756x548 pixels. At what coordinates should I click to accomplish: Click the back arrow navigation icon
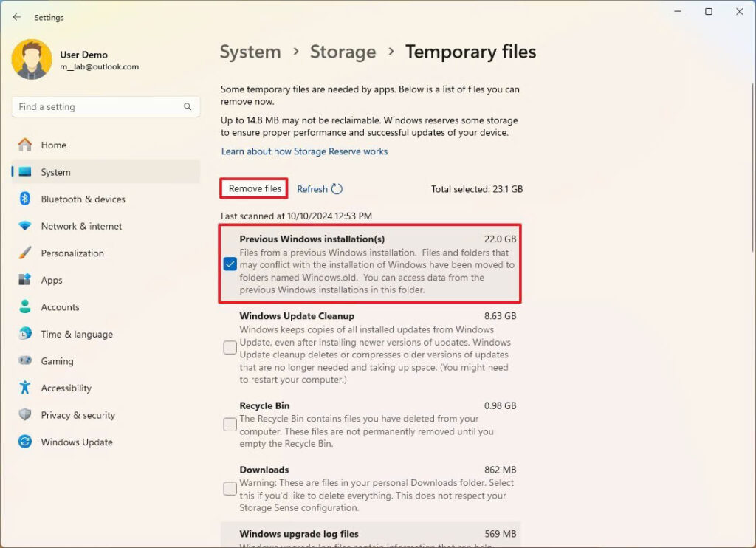(x=16, y=17)
